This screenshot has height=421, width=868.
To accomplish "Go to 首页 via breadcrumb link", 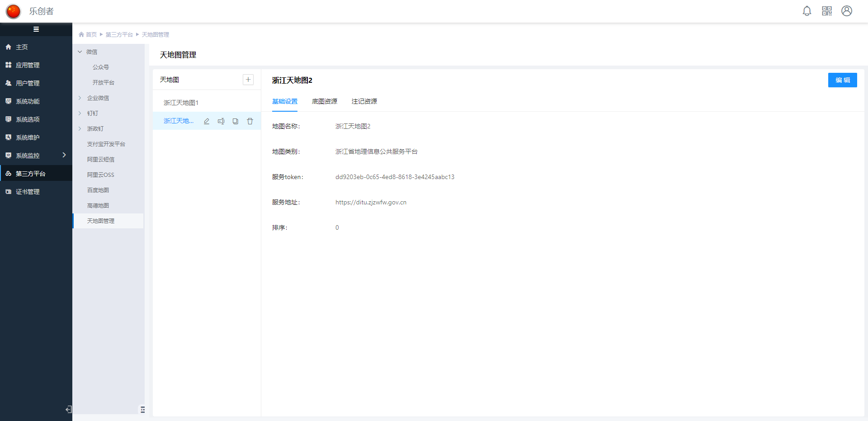I will (91, 35).
